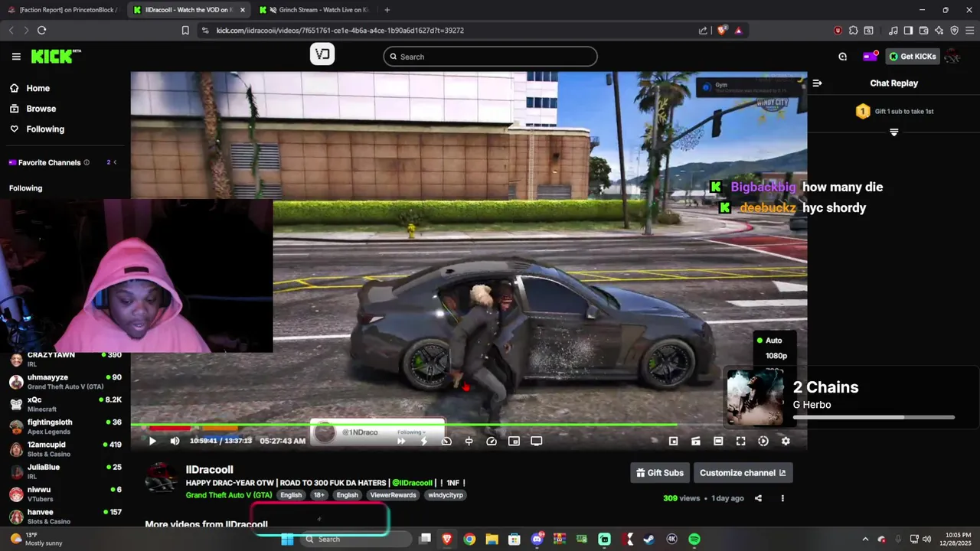Click the Get KICKs button
The width and height of the screenshot is (980, 551).
pyautogui.click(x=913, y=57)
